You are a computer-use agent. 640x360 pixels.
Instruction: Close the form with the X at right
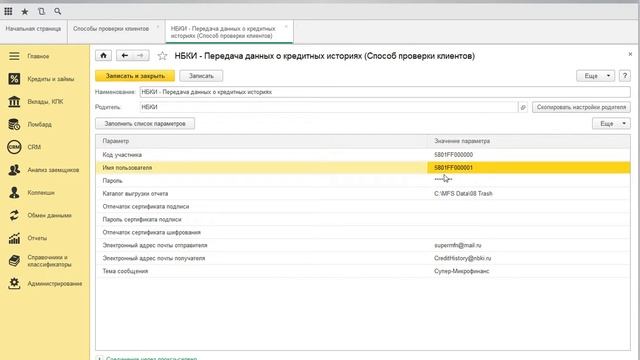click(630, 54)
